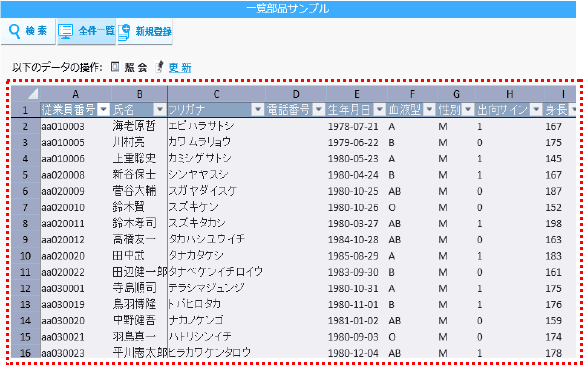Select row header 2

click(x=25, y=126)
